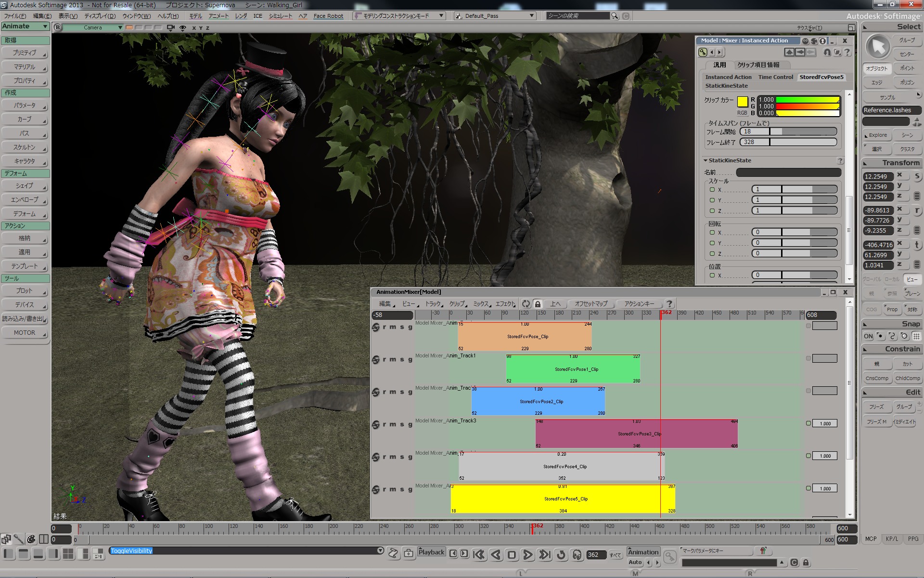Image resolution: width=924 pixels, height=578 pixels.
Task: Toggle the Loop playback icon
Action: pos(561,555)
